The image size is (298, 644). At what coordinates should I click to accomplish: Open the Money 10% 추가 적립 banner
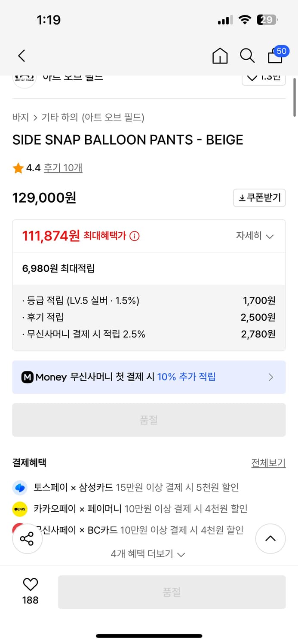[149, 377]
